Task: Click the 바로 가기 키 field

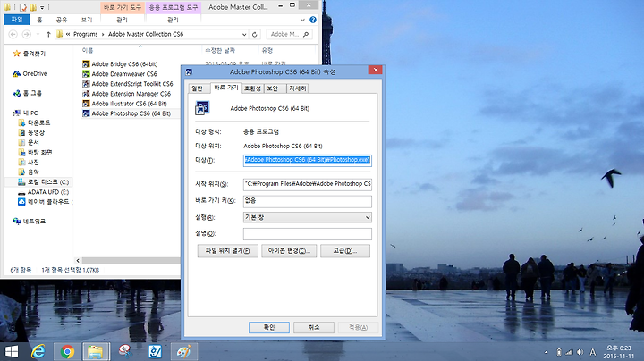Action: (x=307, y=201)
